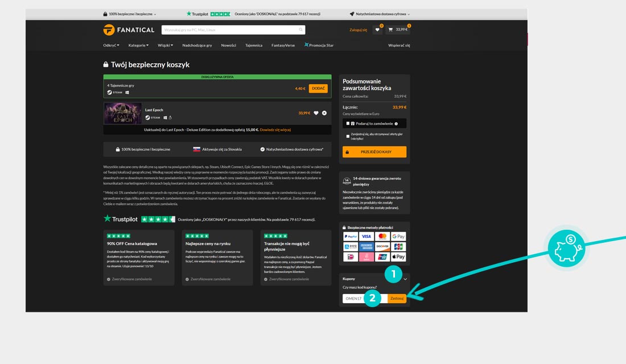Open the Wspierać się menu item
The image size is (626, 364).
[x=399, y=45]
